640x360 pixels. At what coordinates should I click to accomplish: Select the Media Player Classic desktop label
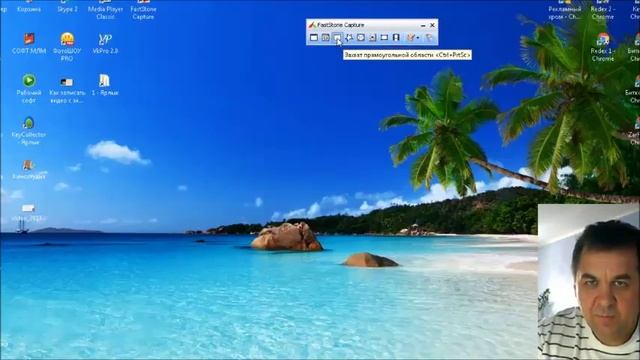point(105,13)
